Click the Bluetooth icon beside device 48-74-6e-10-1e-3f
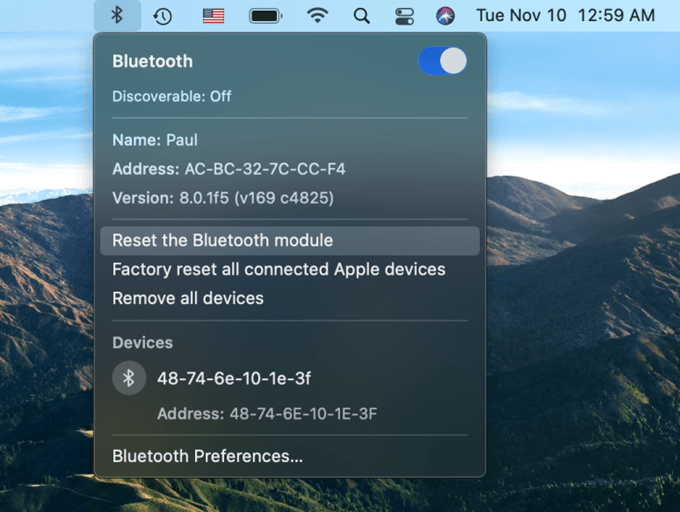 [129, 378]
